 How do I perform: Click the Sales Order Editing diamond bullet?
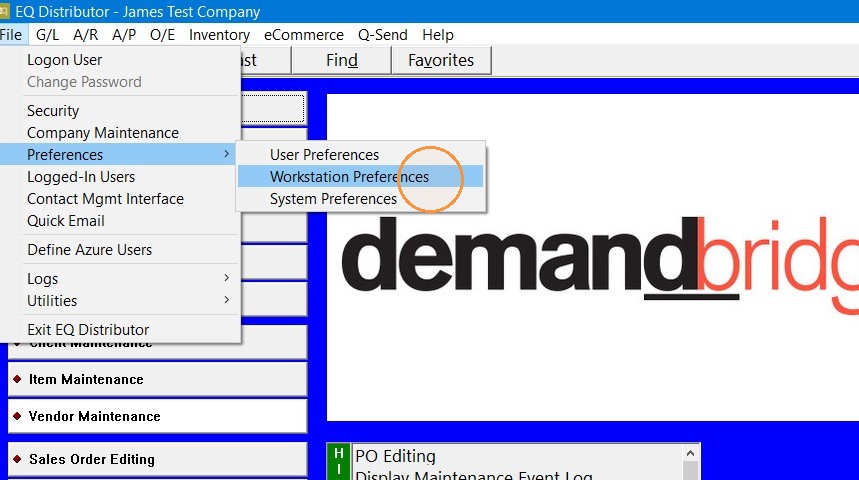[18, 459]
